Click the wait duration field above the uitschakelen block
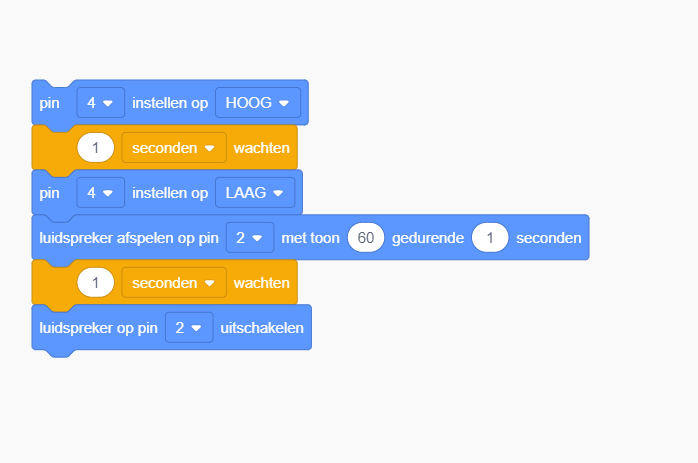 pyautogui.click(x=95, y=283)
